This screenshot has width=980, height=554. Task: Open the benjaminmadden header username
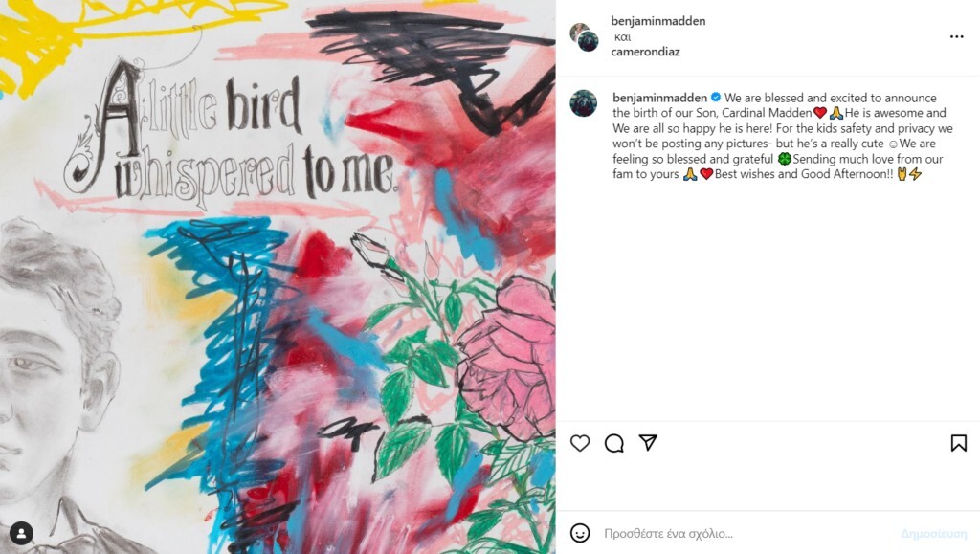pos(658,21)
